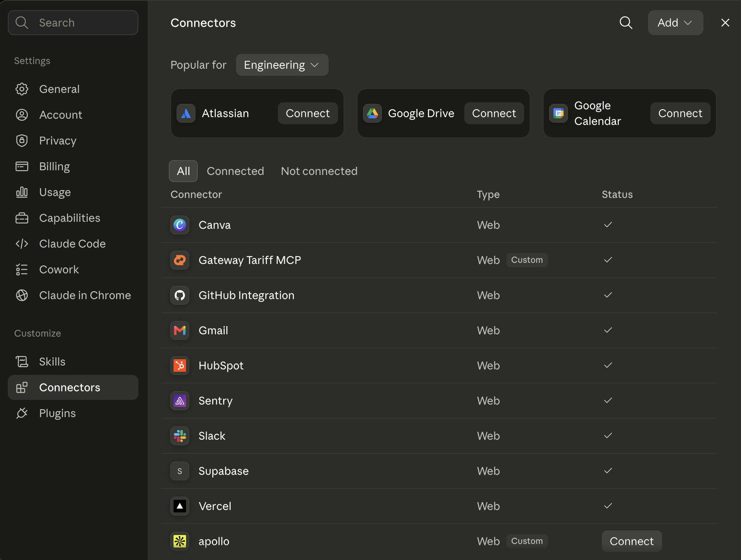Open General settings page
Viewport: 741px width, 560px height.
click(x=73, y=89)
